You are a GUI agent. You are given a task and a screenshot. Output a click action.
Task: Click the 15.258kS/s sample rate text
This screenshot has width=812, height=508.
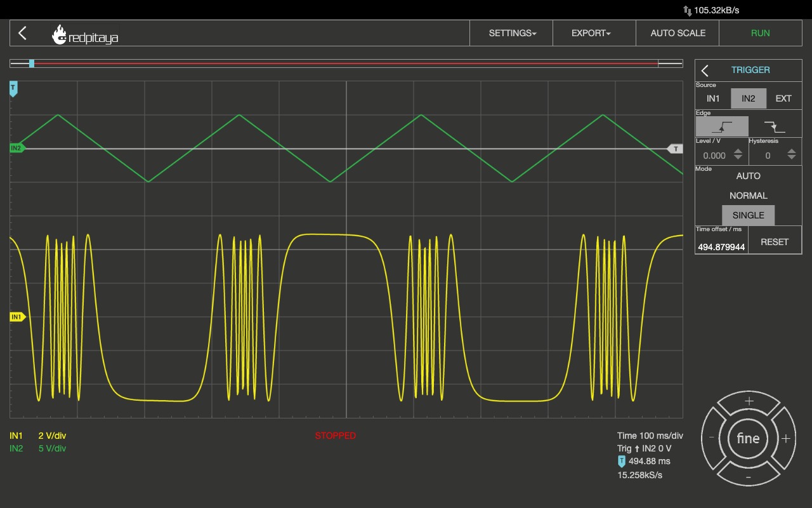point(639,475)
